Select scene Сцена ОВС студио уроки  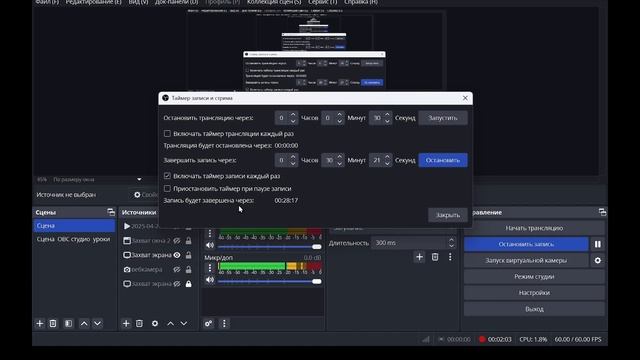pos(74,239)
